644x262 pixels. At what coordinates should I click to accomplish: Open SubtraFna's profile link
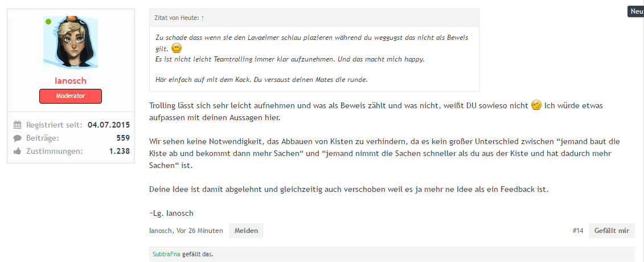[x=166, y=255]
